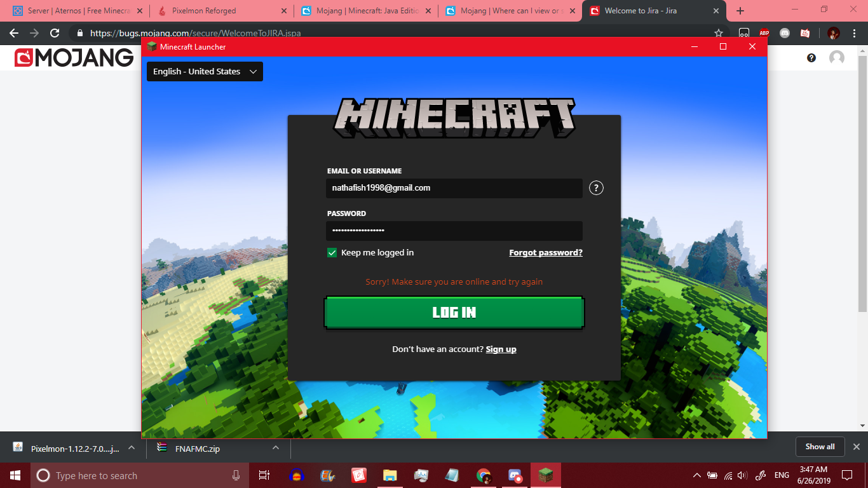Switch to the Pixelmon Reforged tab
This screenshot has width=868, height=488.
[222, 11]
